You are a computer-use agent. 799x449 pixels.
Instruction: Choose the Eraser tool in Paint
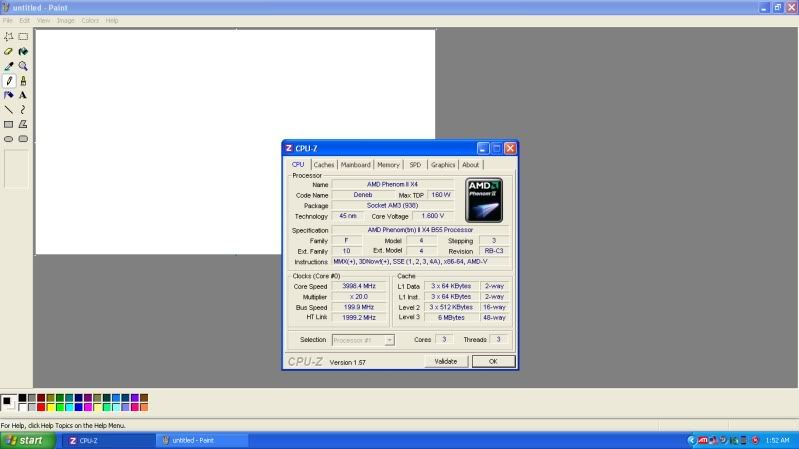9,51
